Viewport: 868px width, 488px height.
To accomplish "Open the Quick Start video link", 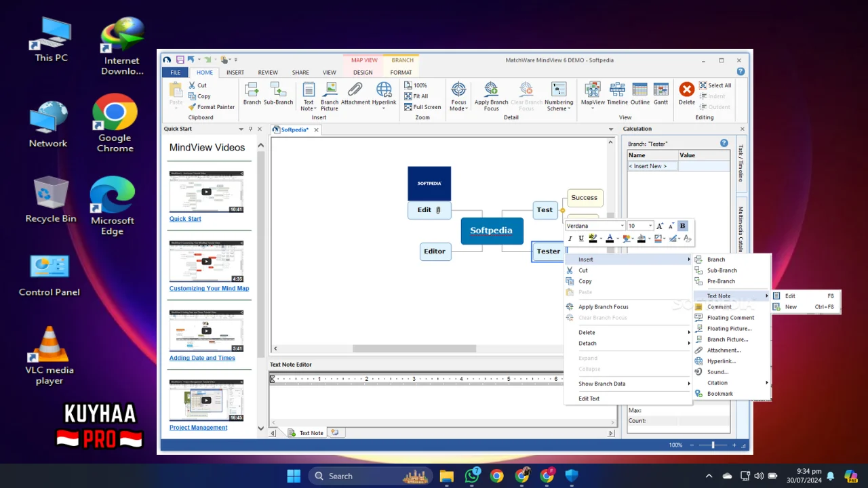I will (x=185, y=219).
